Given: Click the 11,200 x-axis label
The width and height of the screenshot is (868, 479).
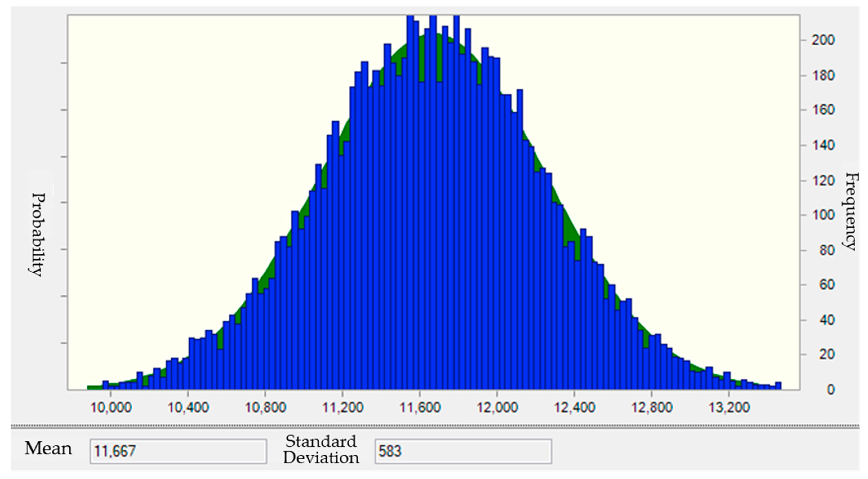Looking at the screenshot, I should 343,408.
